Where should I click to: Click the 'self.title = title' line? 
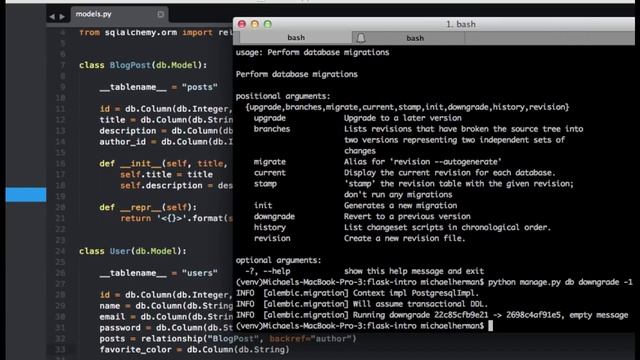point(166,175)
